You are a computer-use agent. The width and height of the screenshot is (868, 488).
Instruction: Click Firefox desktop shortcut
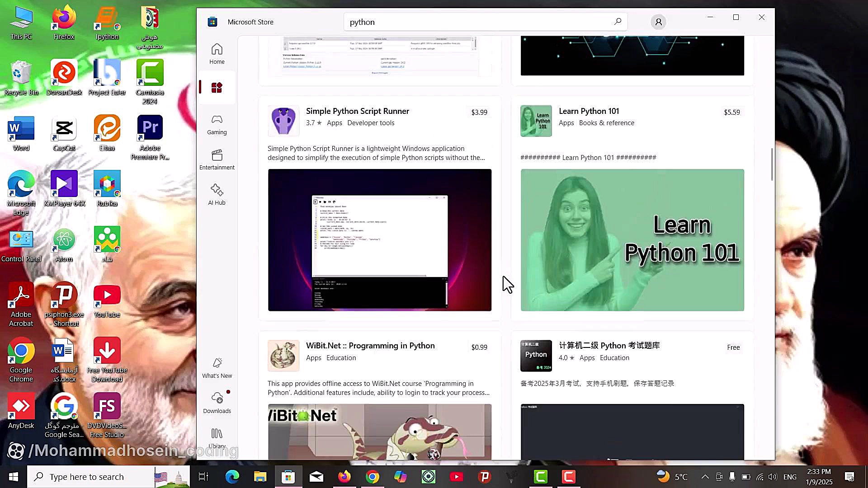64,23
